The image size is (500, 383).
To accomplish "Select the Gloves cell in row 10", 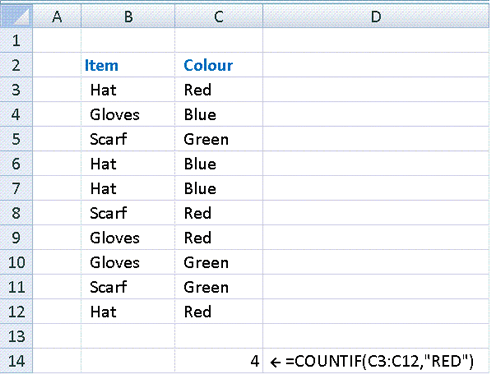I will [x=128, y=262].
